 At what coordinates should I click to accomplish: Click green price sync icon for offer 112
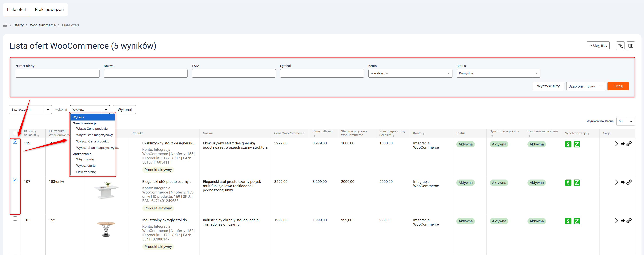click(568, 144)
